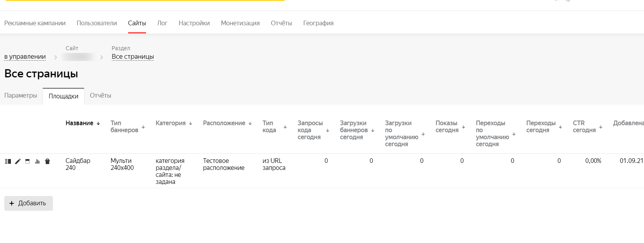Click the "Все страницы" breadcrumb link
Image resolution: width=644 pixels, height=243 pixels.
point(133,57)
